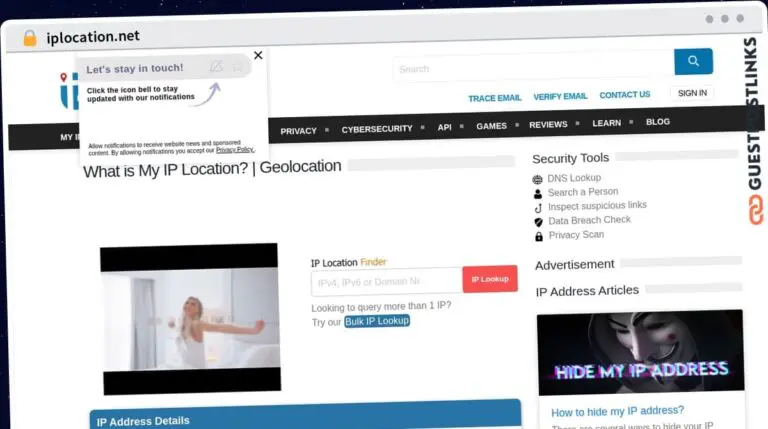
Task: Click the SIGN IN button
Action: (x=692, y=93)
